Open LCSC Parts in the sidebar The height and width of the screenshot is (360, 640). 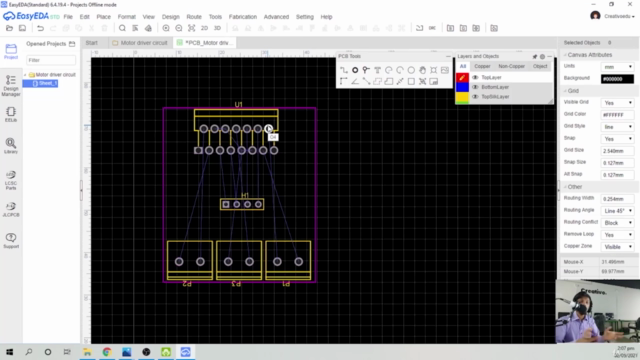point(11,180)
